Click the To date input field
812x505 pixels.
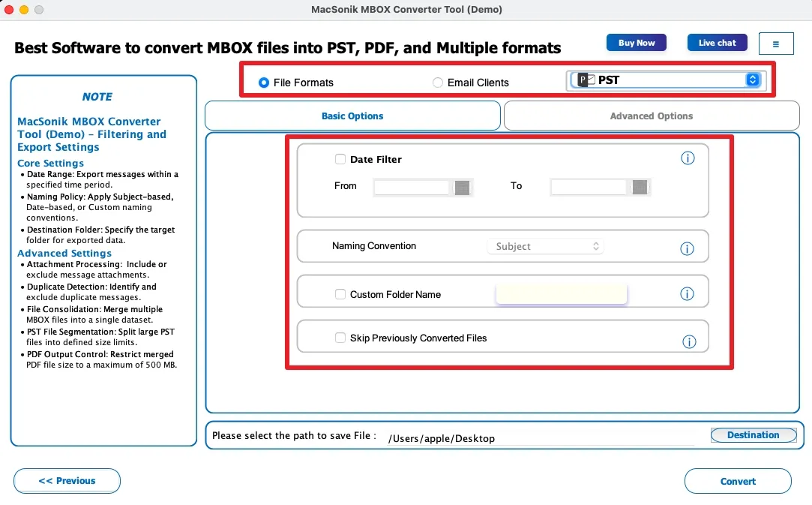click(x=589, y=187)
